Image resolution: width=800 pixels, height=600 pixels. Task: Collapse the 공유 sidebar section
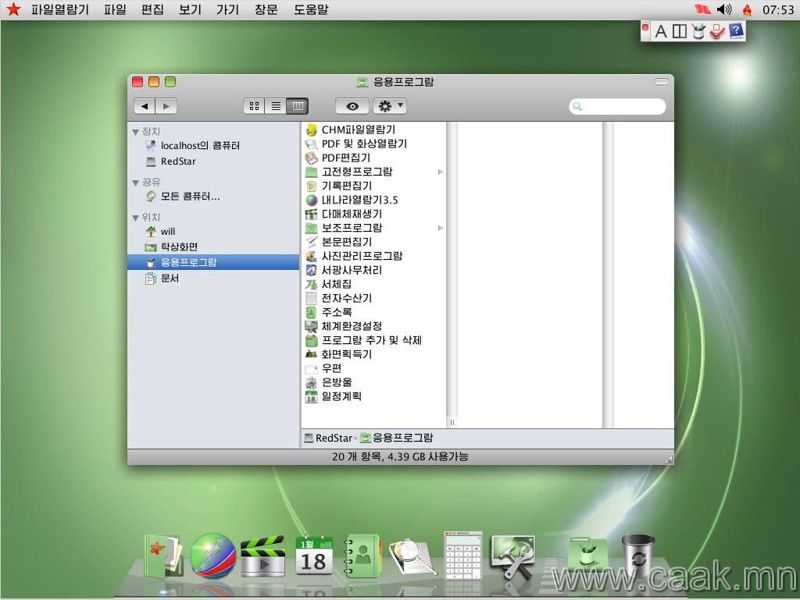(135, 183)
